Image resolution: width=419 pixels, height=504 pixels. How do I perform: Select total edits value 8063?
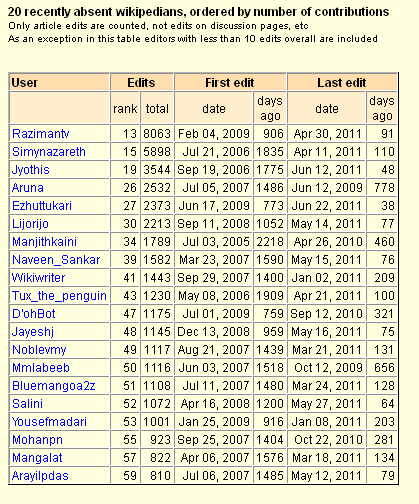tap(157, 134)
